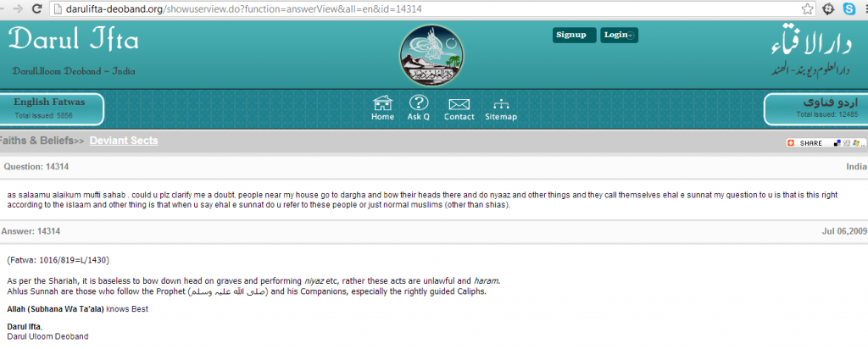
Task: Click the 'Question: 14314' heading
Action: 36,167
